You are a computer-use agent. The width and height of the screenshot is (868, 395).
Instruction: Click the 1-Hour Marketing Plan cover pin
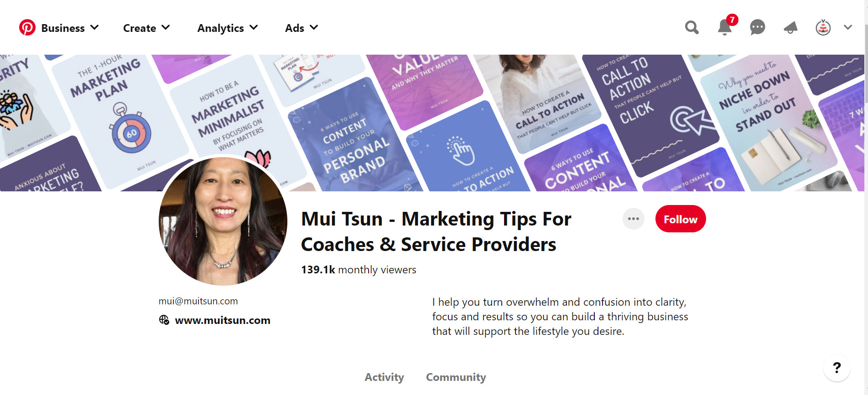[x=120, y=118]
